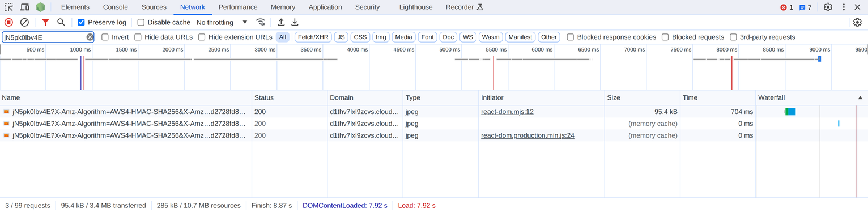Import HAR file upload icon
This screenshot has width=868, height=212.
tap(281, 22)
